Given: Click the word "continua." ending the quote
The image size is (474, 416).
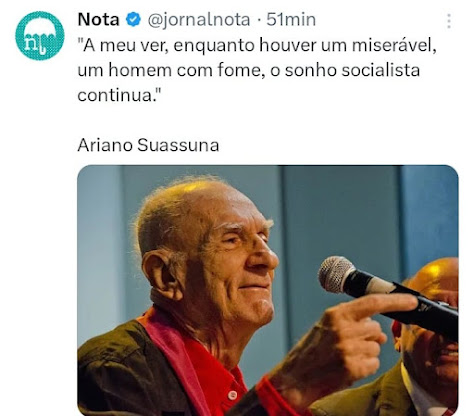Looking at the screenshot, I should tap(119, 95).
